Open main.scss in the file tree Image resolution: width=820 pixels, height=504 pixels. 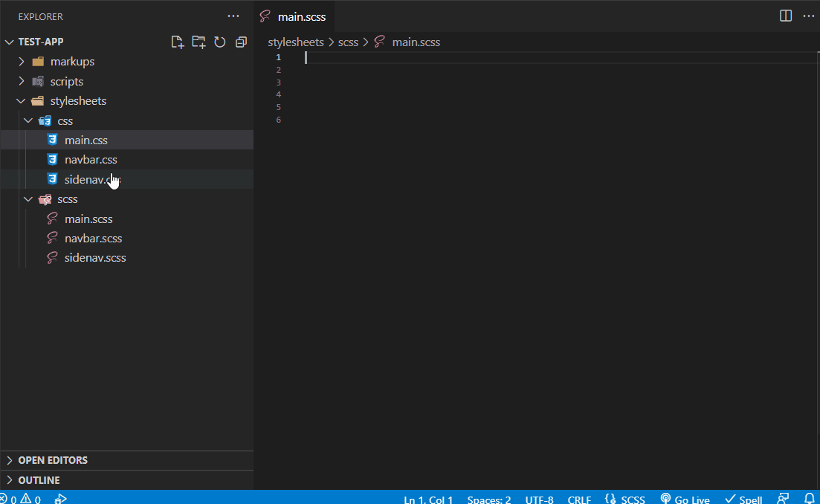pos(126,219)
